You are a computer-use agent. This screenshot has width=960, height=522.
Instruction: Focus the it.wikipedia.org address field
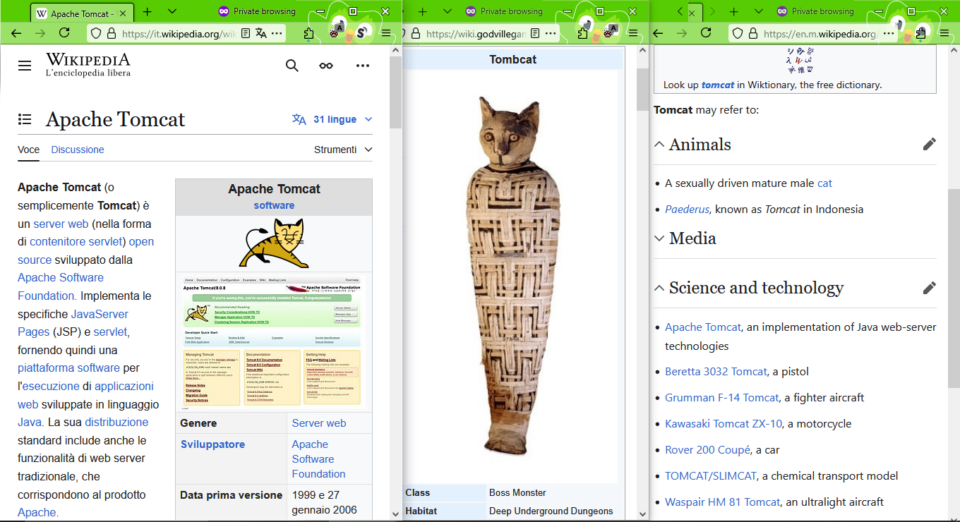[178, 34]
